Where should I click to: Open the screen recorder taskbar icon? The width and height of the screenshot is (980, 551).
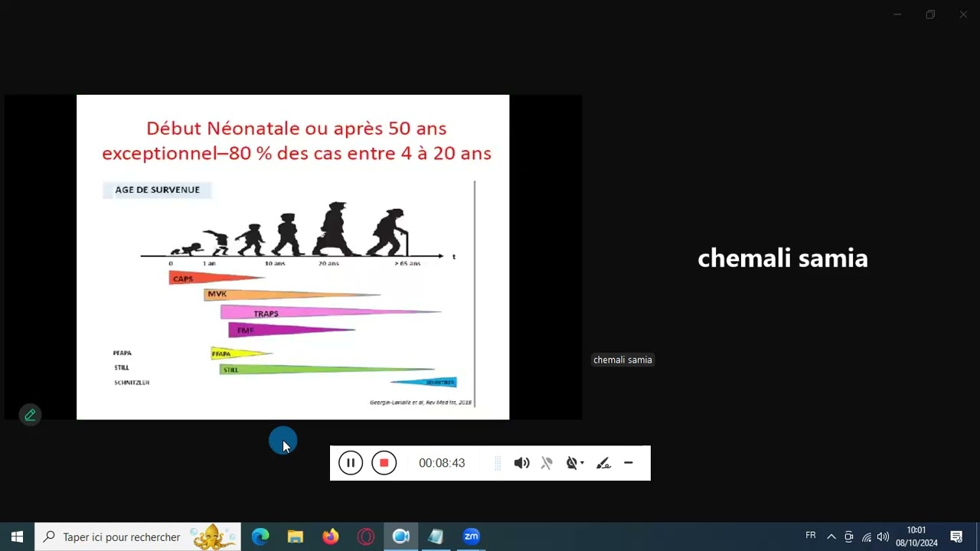(x=401, y=536)
